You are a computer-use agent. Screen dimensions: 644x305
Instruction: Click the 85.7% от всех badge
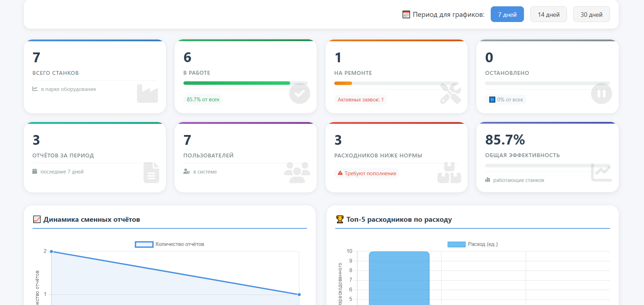203,99
